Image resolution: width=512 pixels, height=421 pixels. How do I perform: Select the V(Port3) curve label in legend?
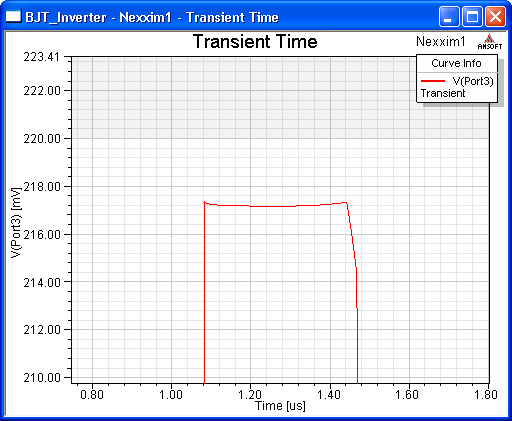coord(473,81)
